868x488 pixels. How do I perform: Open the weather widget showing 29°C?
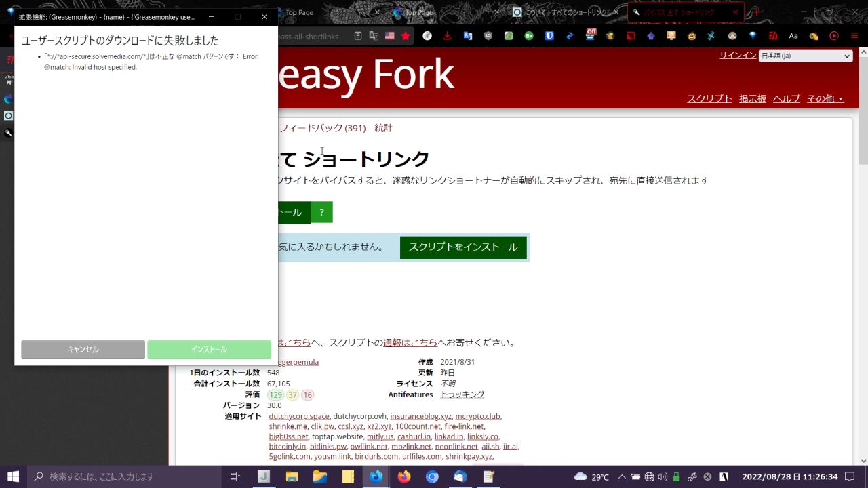pos(591,476)
